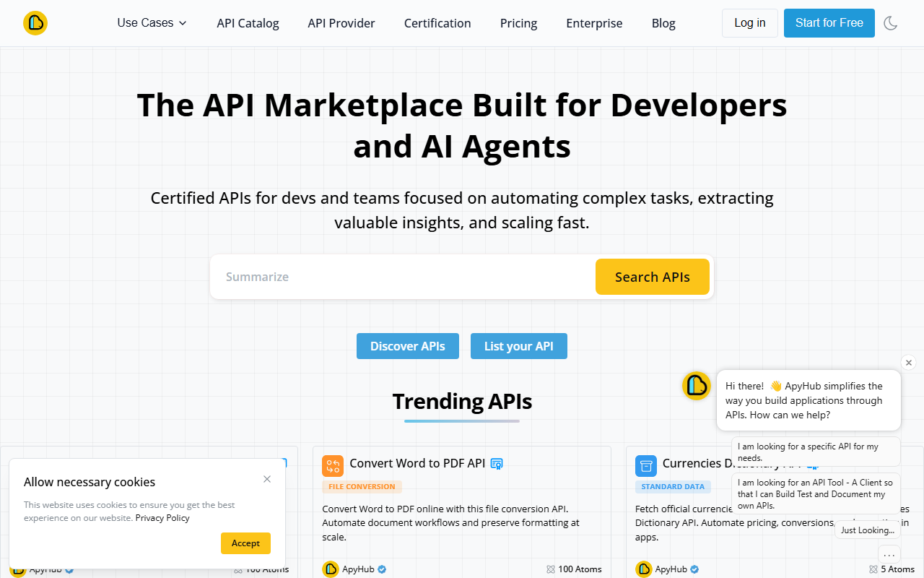Open the Convert Word to PDF API title
Image resolution: width=924 pixels, height=578 pixels.
[x=417, y=463]
